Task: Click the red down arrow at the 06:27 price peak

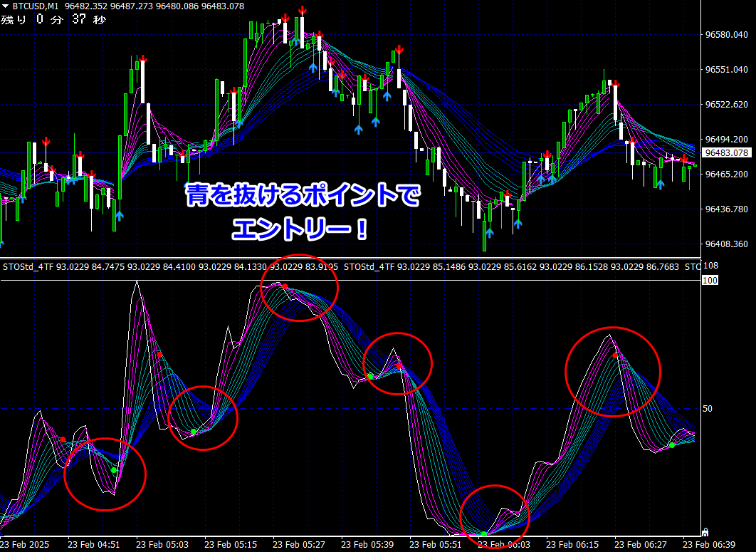Action: (x=615, y=85)
